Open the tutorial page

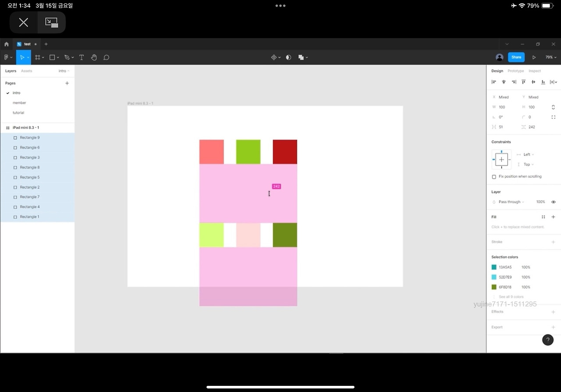pyautogui.click(x=18, y=113)
